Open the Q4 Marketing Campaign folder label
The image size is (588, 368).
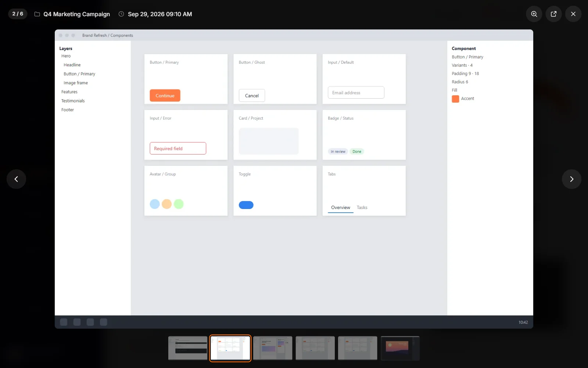(x=76, y=14)
